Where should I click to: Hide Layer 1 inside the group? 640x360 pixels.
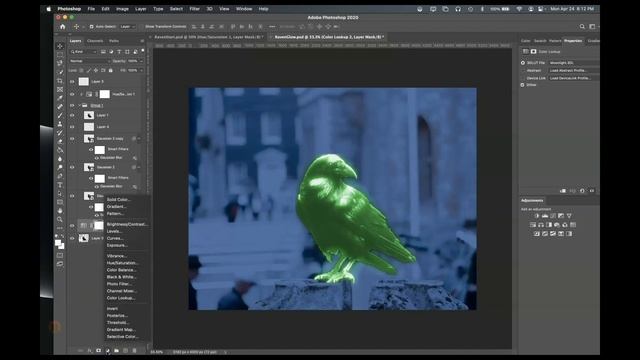pyautogui.click(x=72, y=116)
